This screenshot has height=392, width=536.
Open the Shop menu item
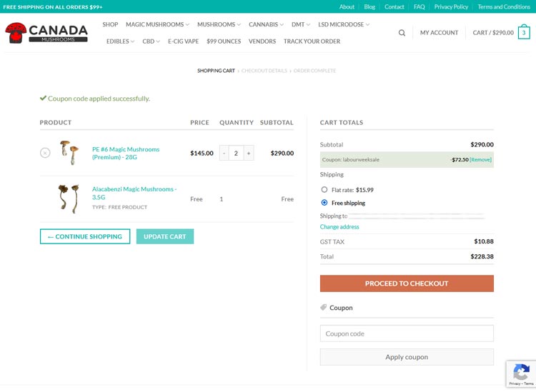[x=110, y=24]
